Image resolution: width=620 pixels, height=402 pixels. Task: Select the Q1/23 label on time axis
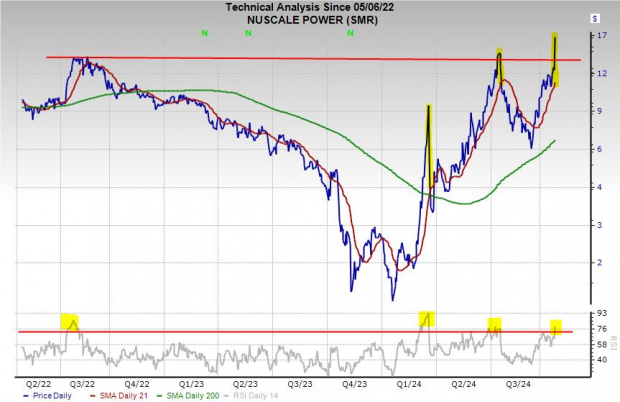pos(190,381)
